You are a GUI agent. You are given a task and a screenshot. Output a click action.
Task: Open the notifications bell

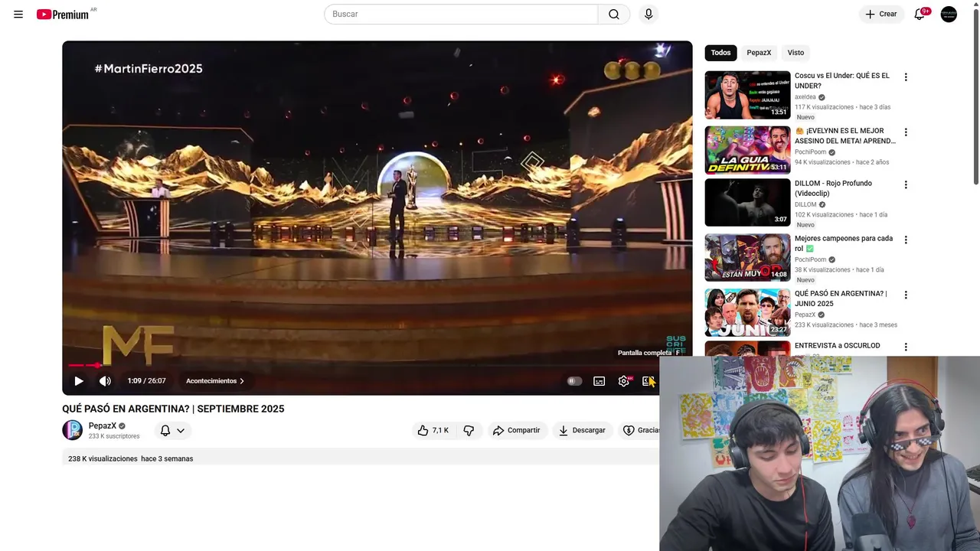(x=920, y=14)
